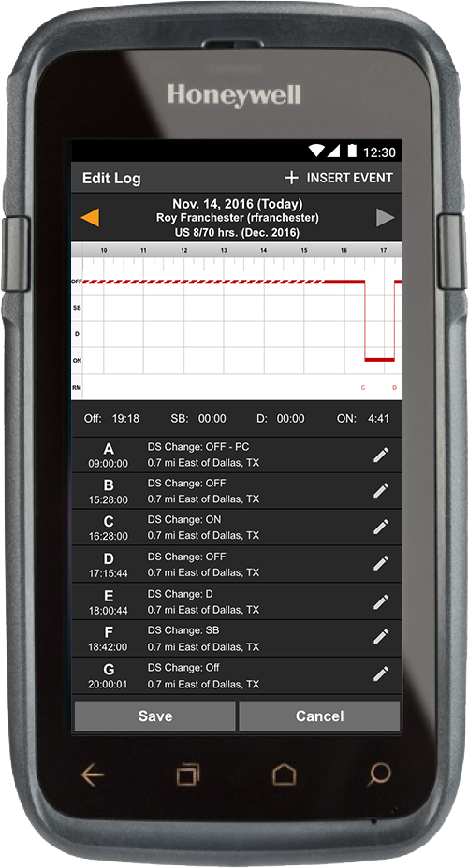
Task: Tap the C marker on remarks row
Action: pyautogui.click(x=363, y=387)
